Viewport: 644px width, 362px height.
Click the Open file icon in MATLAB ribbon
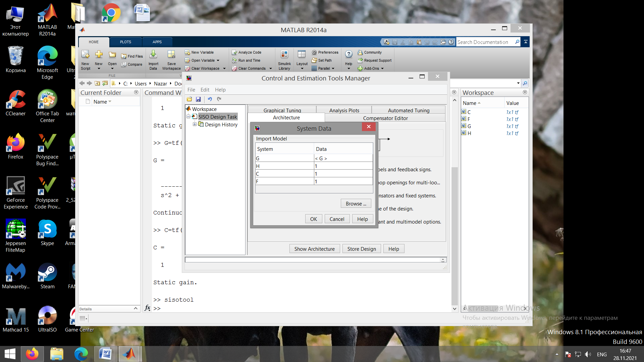pos(112,55)
